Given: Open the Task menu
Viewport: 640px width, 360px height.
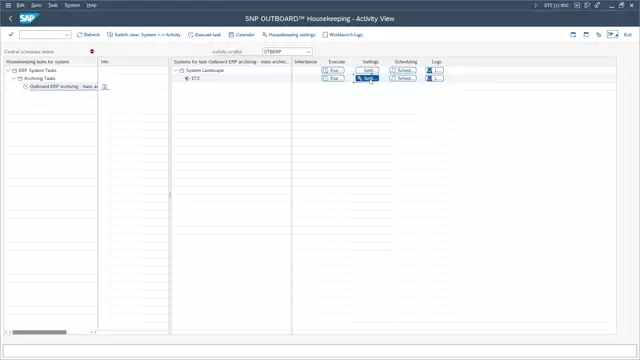Looking at the screenshot, I should 53,5.
